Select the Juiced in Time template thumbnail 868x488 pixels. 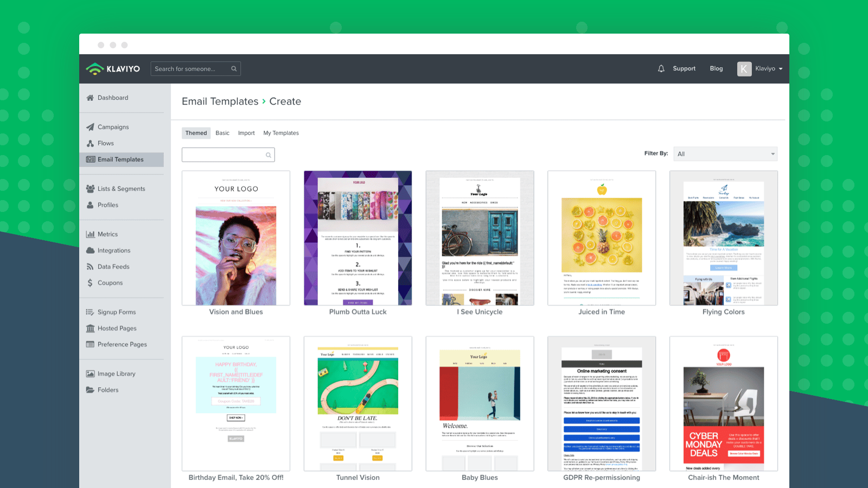602,238
